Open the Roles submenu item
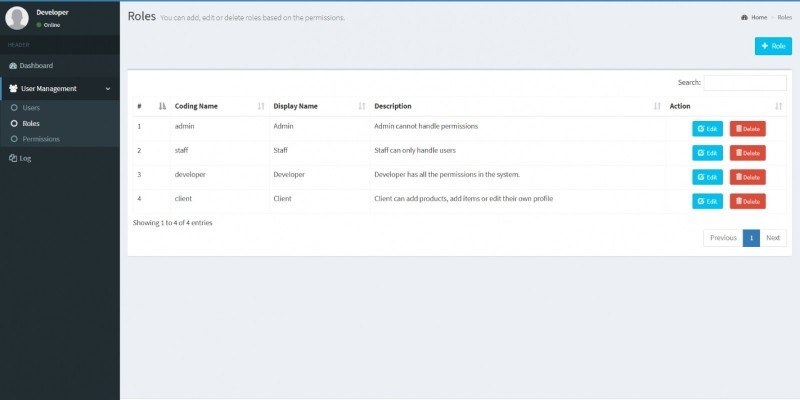Viewport: 800px width, 400px height. [31, 123]
